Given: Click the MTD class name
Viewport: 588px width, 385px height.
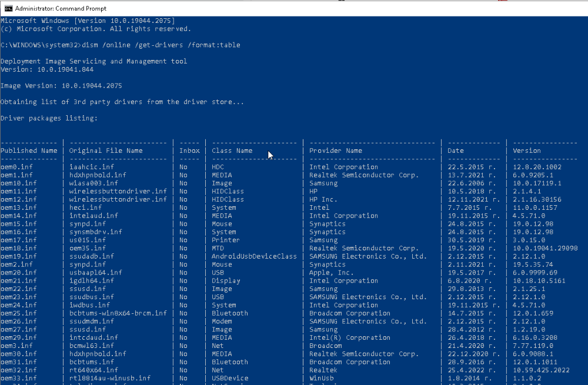Looking at the screenshot, I should pyautogui.click(x=218, y=248).
